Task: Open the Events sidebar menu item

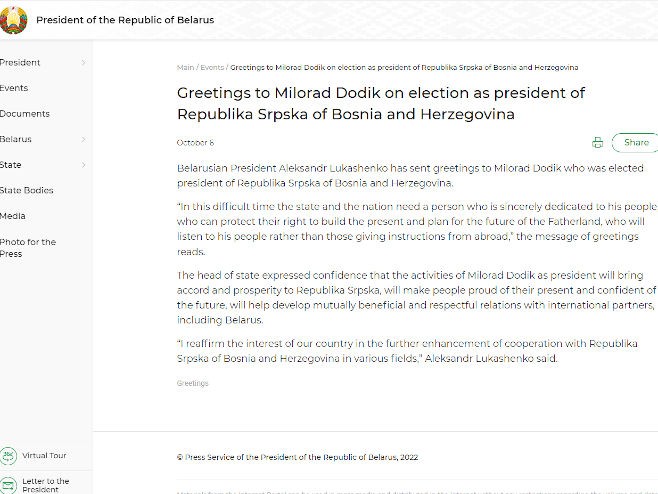Action: pos(14,88)
